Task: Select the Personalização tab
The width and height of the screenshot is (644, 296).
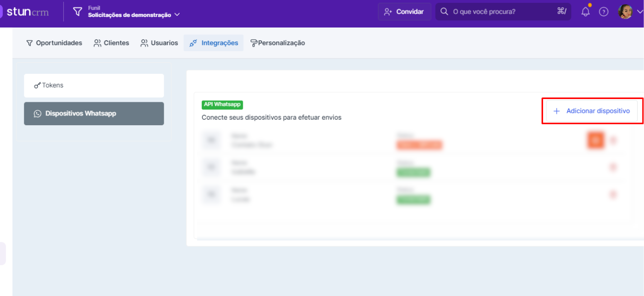Action: [278, 43]
